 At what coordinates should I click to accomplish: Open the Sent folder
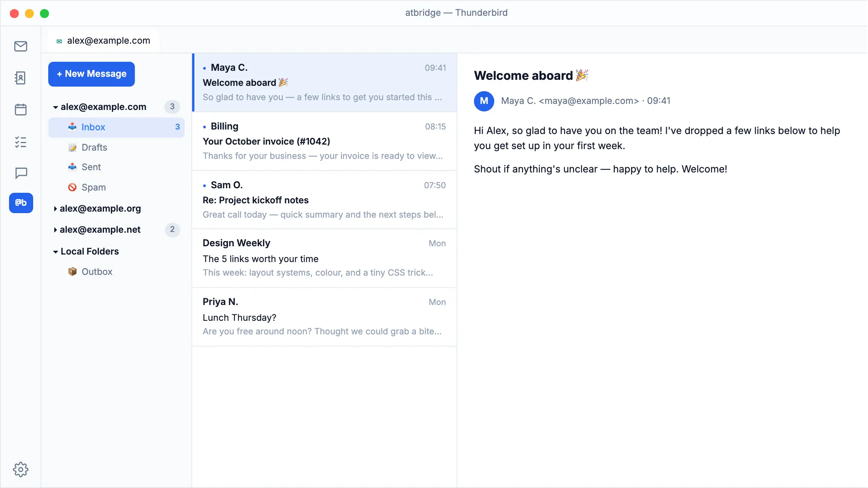tap(116, 167)
